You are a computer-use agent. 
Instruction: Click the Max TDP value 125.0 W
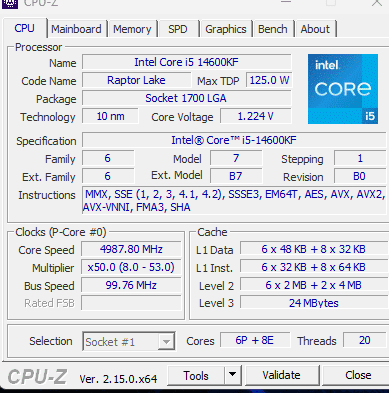tap(269, 80)
